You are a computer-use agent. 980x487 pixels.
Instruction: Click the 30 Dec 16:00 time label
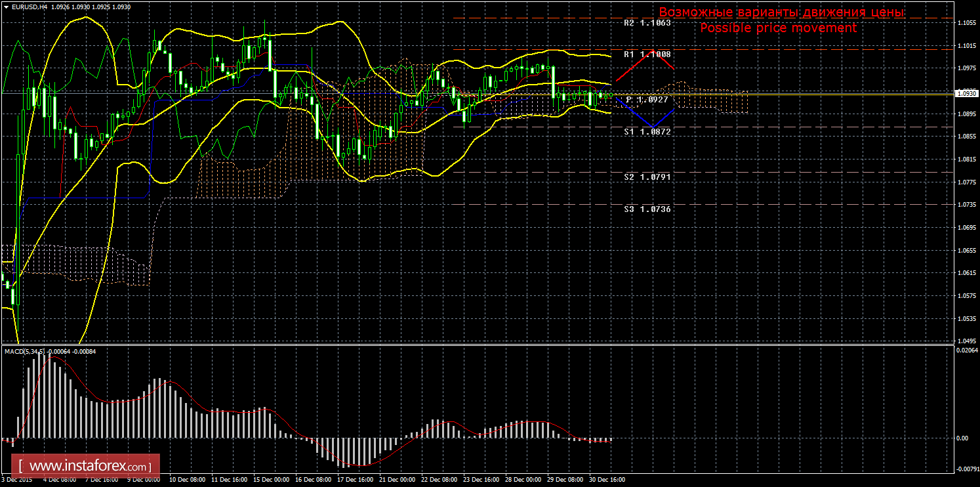click(x=605, y=480)
